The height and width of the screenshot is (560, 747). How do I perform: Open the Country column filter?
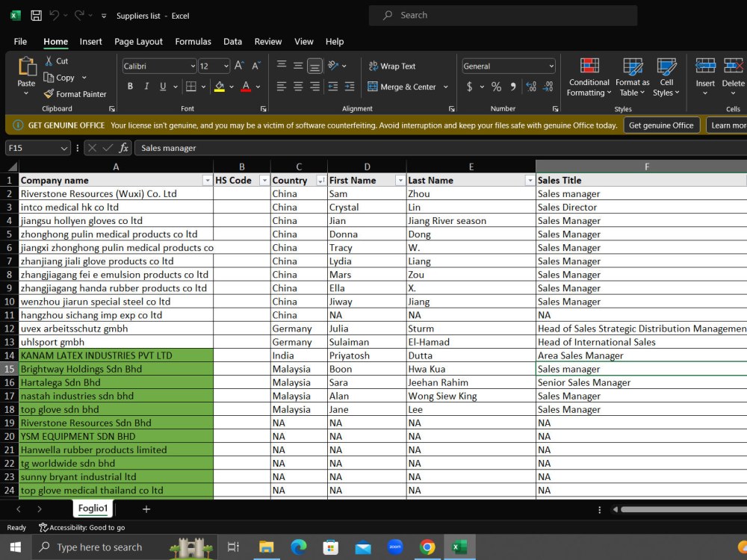[x=321, y=181]
